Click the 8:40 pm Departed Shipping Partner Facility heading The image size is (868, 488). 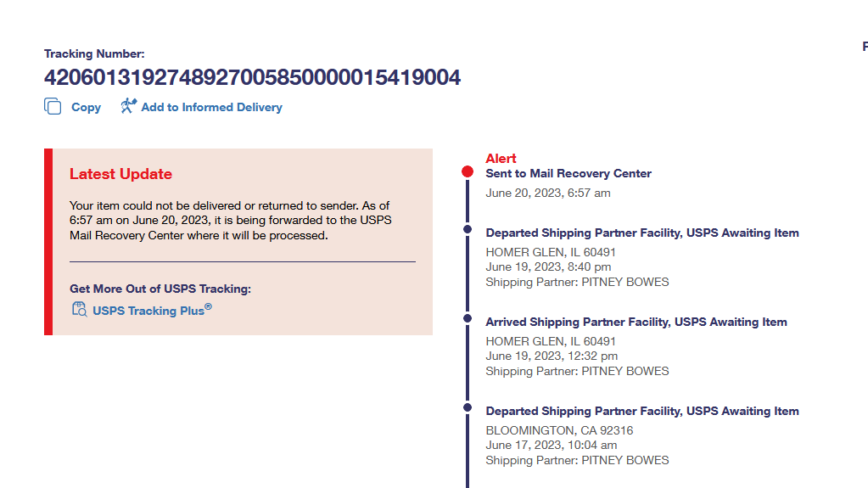click(x=641, y=233)
